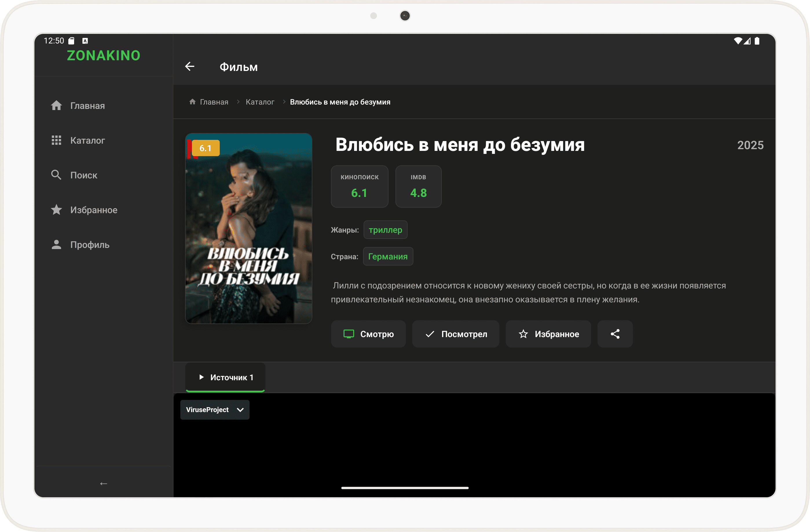Click the share icon button

[x=615, y=334]
